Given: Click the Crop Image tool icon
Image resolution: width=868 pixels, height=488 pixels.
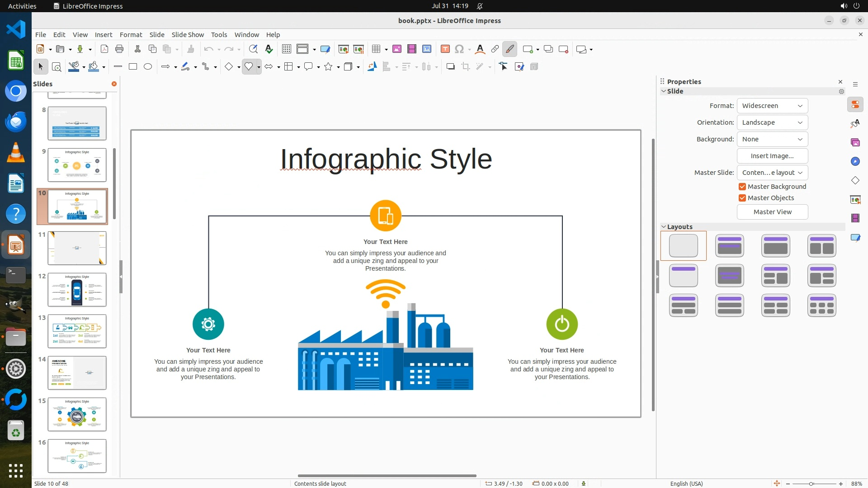Looking at the screenshot, I should coord(465,67).
